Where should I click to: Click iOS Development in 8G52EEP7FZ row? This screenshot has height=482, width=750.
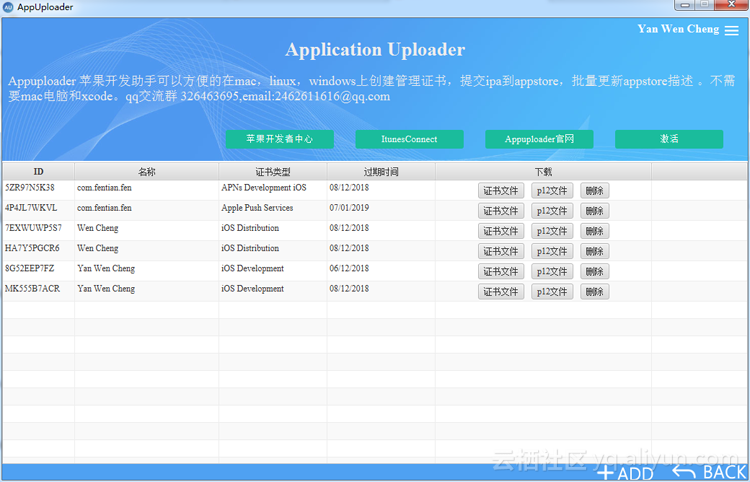(253, 268)
